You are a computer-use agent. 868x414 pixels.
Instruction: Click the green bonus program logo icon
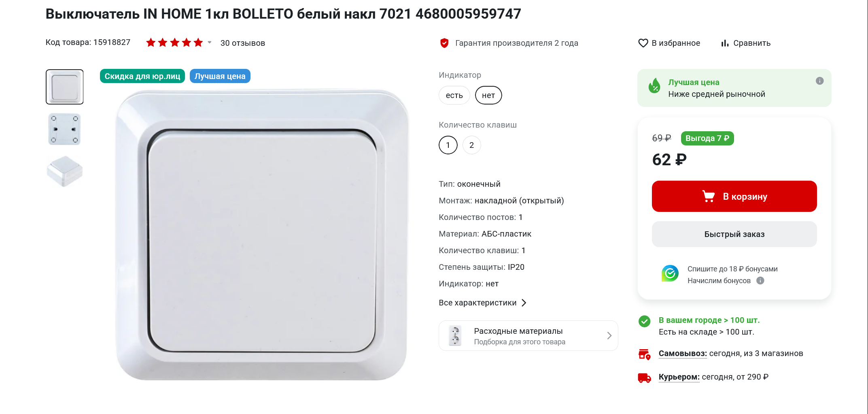coord(670,273)
